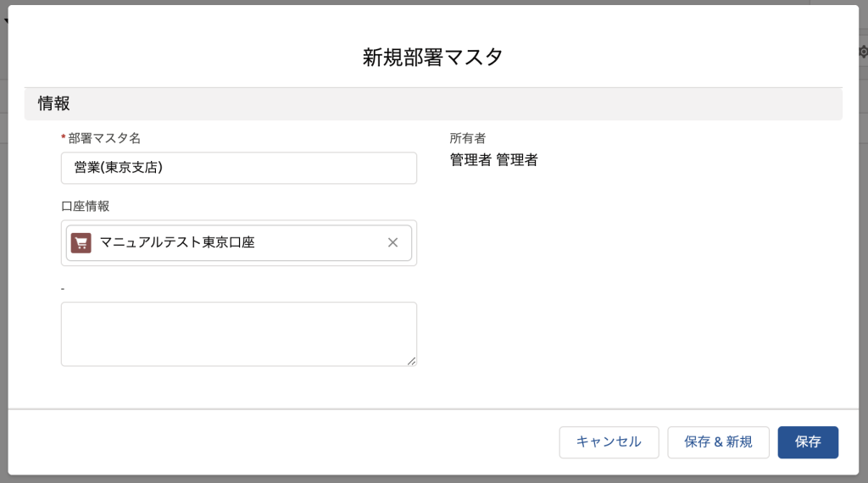
Task: Save the record with the 保存 button
Action: coord(808,442)
